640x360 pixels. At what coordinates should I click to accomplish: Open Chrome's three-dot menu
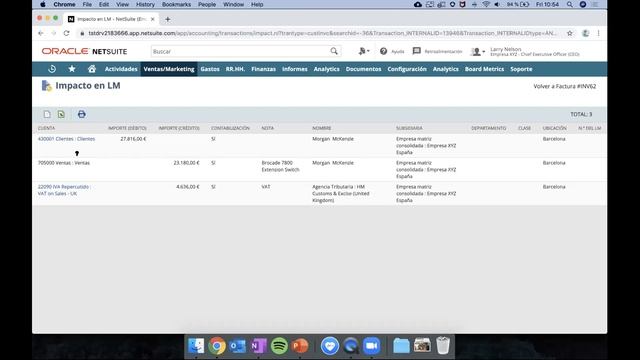598,33
